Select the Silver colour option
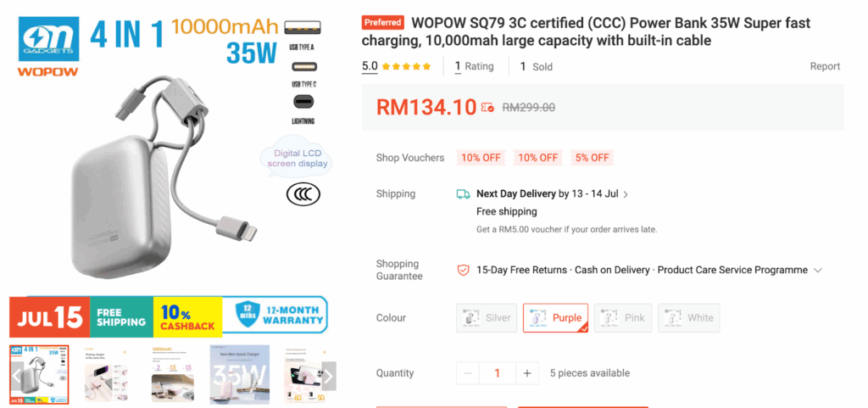Screen dimensions: 868x408 pos(487,318)
